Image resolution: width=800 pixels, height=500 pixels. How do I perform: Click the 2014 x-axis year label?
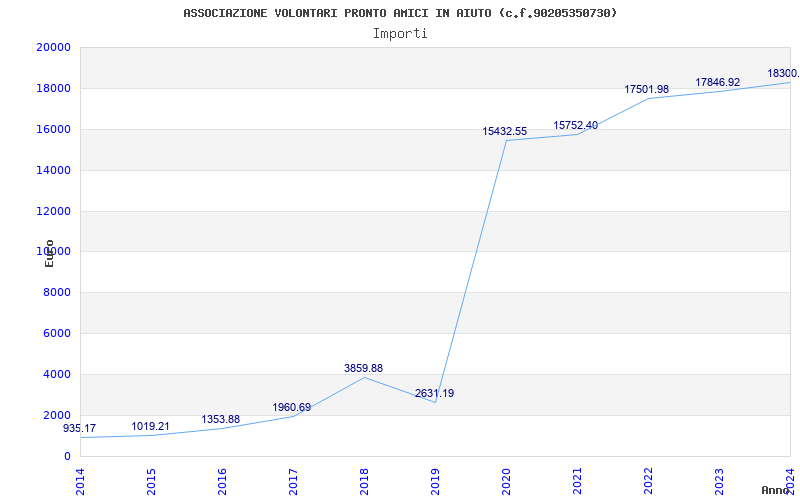[80, 481]
